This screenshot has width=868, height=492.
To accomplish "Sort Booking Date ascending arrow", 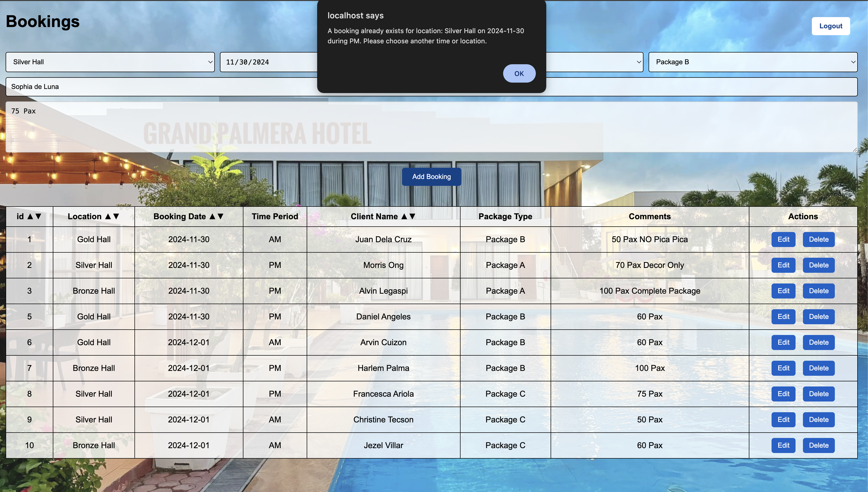I will coord(212,216).
